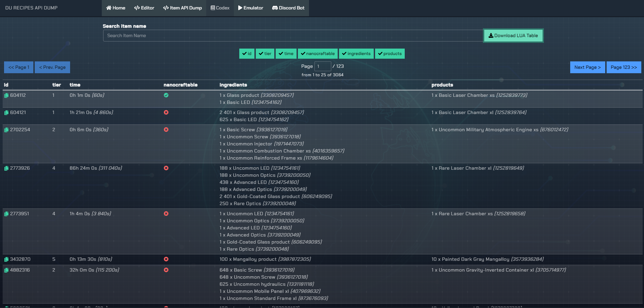Click the Discord logo icon in the navbar
The image size is (644, 308).
click(274, 8)
